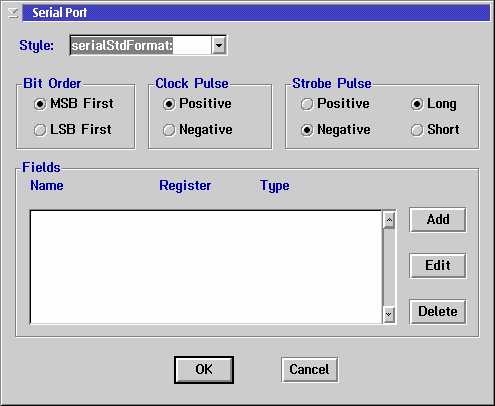This screenshot has width=495, height=406.
Task: Expand the Style dropdown arrow
Action: pyautogui.click(x=219, y=45)
